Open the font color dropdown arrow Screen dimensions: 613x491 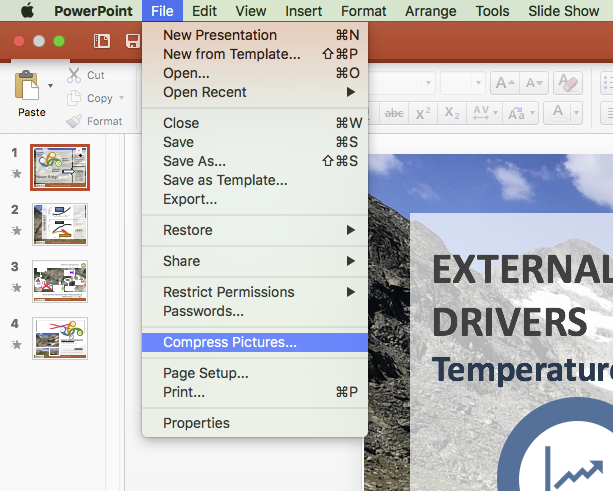click(576, 113)
